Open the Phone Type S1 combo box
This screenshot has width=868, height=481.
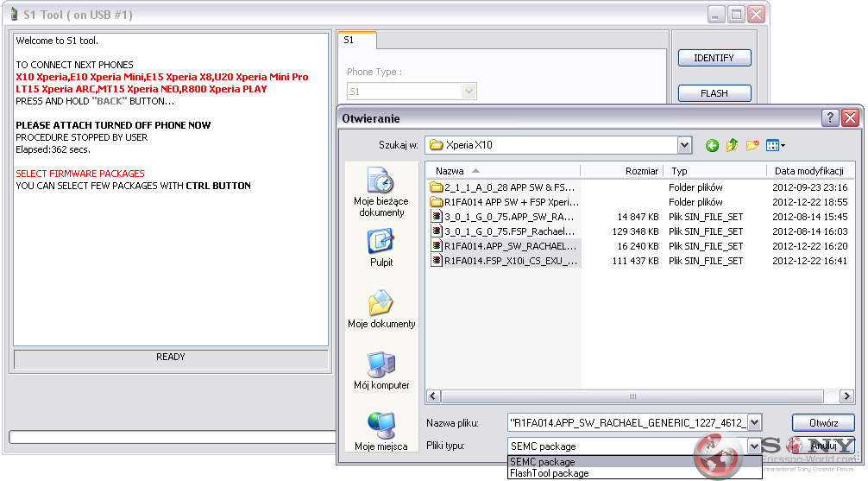coord(412,92)
